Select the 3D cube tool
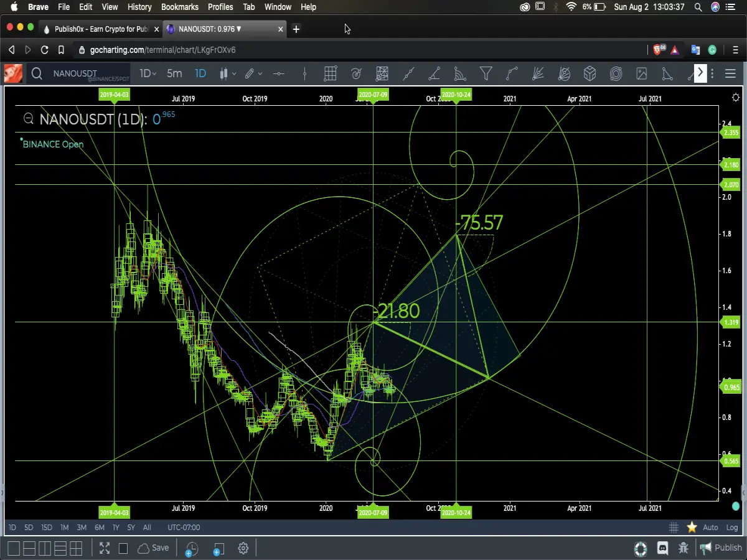The image size is (747, 560). tap(590, 73)
